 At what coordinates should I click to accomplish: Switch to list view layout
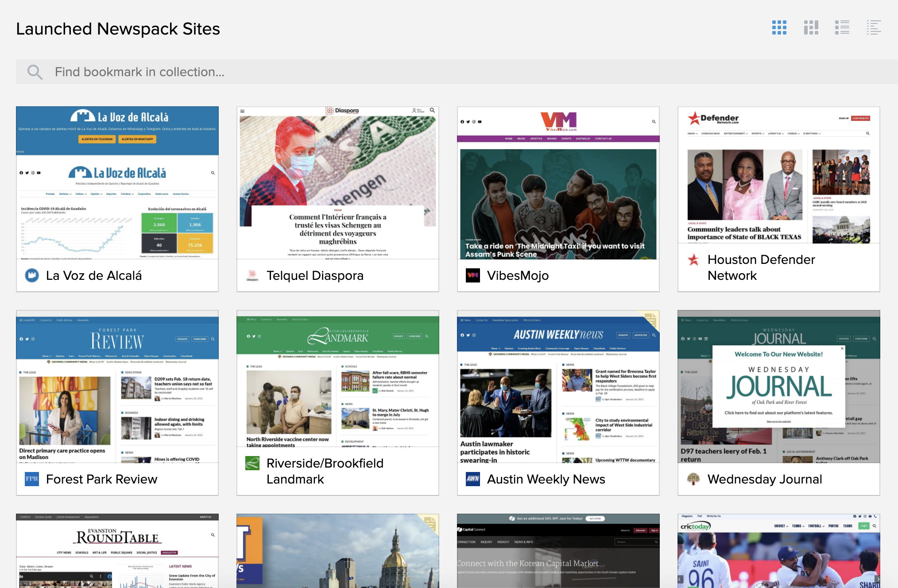842,27
